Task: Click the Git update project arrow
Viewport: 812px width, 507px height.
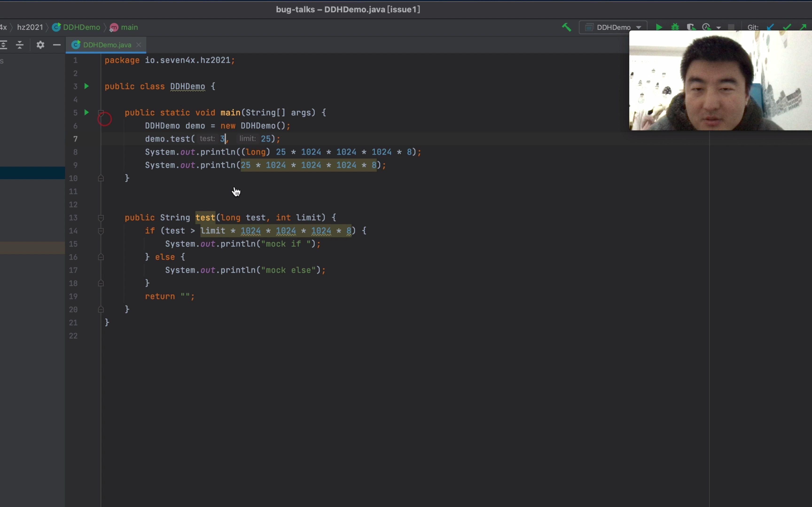Action: pyautogui.click(x=770, y=27)
